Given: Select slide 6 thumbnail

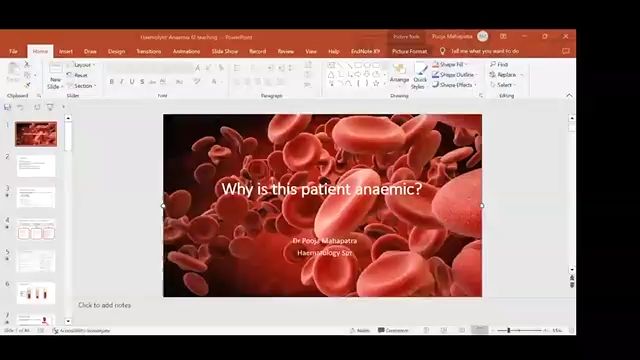Looking at the screenshot, I should (x=36, y=293).
